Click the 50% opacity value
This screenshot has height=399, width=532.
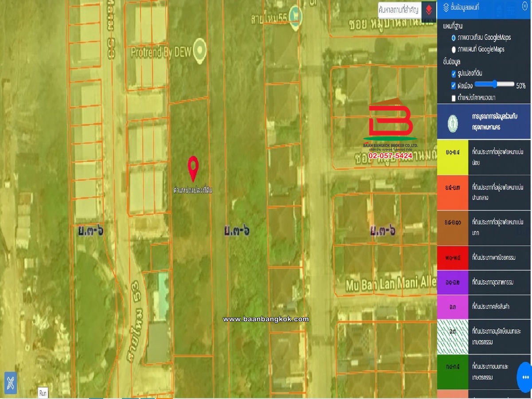(x=521, y=86)
